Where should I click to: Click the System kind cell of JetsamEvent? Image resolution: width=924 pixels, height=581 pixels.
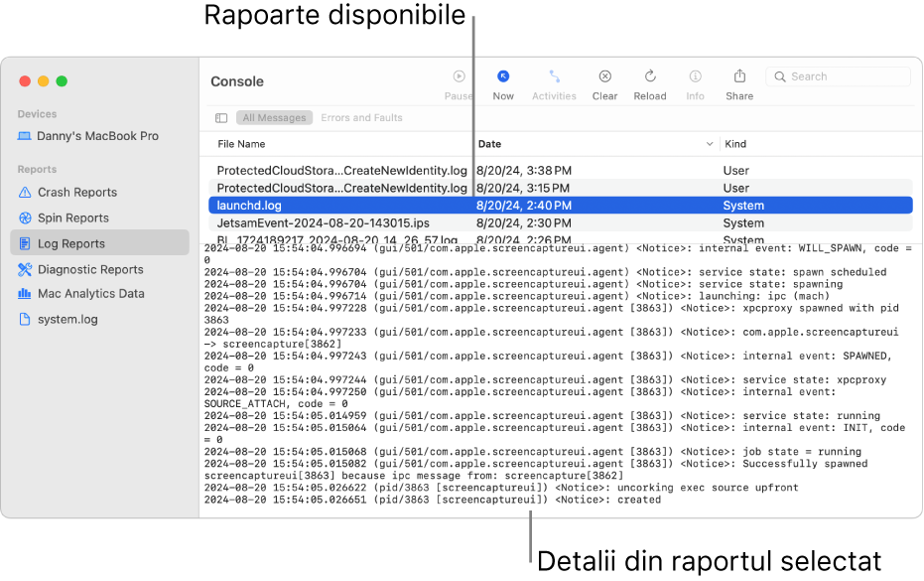coord(743,222)
